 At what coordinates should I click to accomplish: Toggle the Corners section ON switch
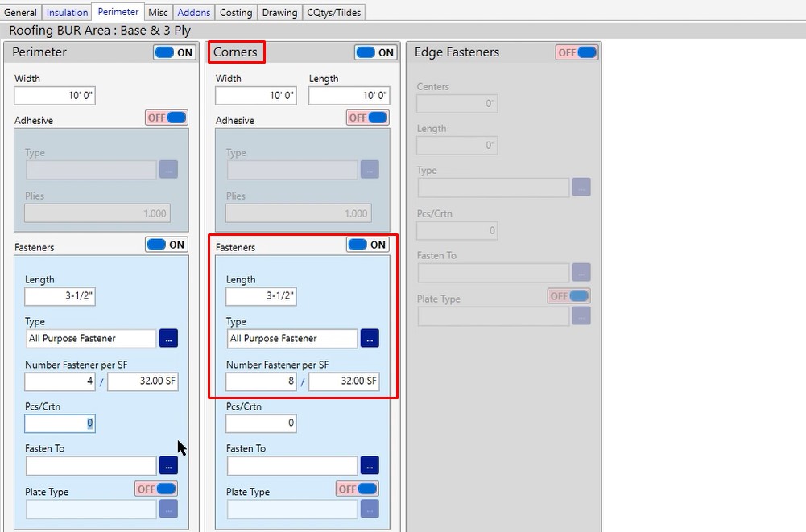375,52
